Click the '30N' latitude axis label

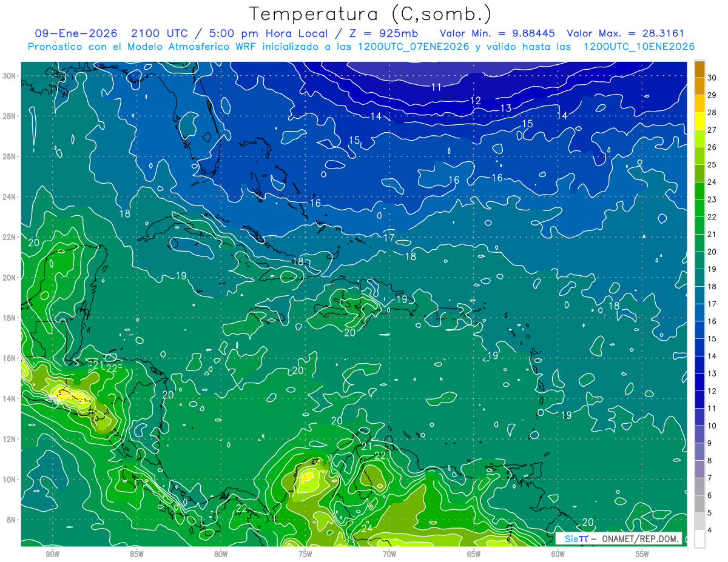(8, 75)
